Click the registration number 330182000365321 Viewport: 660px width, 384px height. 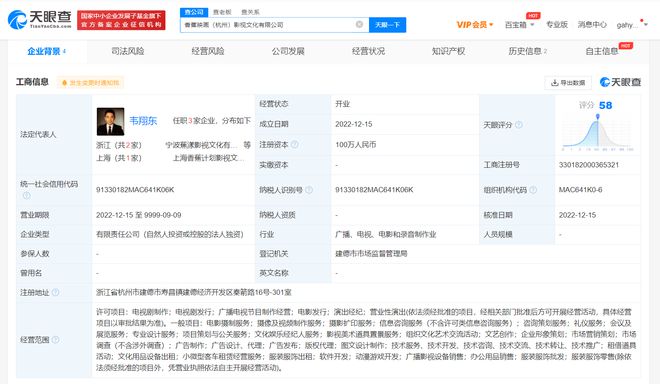pos(588,165)
